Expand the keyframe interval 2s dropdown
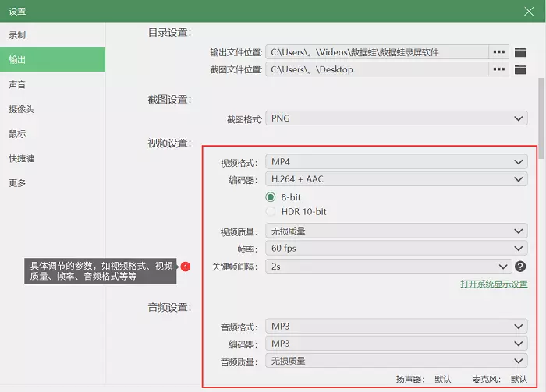Screen dimensions: 546x392 click(388, 267)
